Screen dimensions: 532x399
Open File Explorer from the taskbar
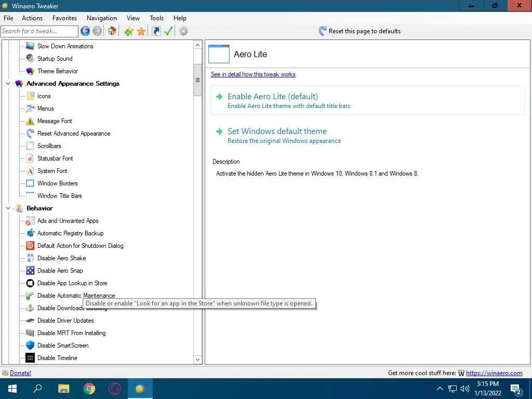(x=63, y=389)
